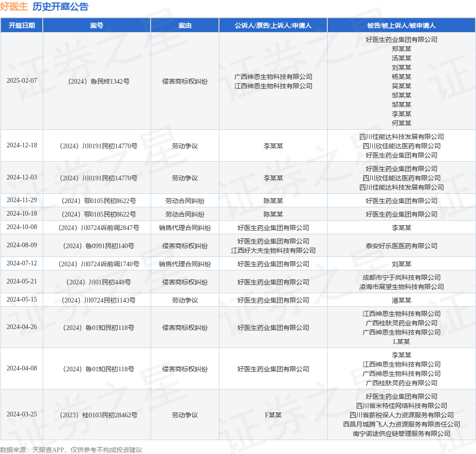Click defendant 凌海市展望生物科技有限公司
Viewport: 476px width, 454px height.
tap(401, 287)
